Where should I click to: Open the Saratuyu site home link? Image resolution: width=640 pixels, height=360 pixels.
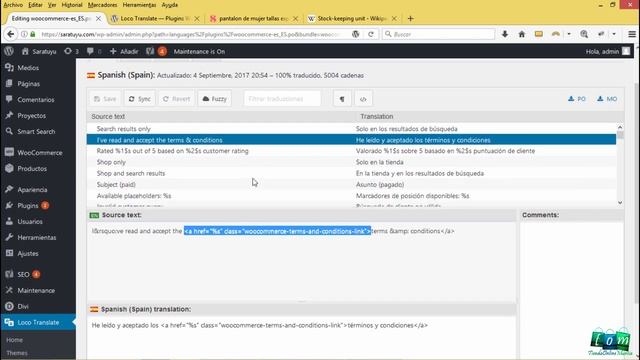(x=39, y=51)
